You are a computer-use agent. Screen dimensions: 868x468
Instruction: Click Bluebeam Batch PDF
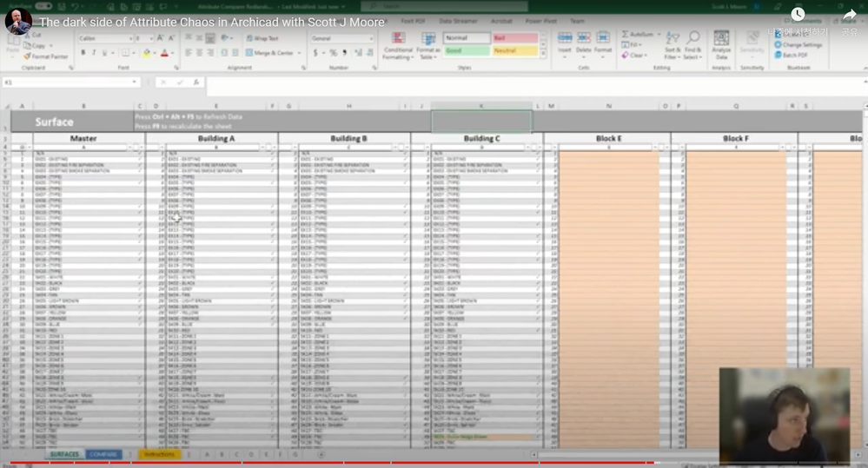point(791,56)
